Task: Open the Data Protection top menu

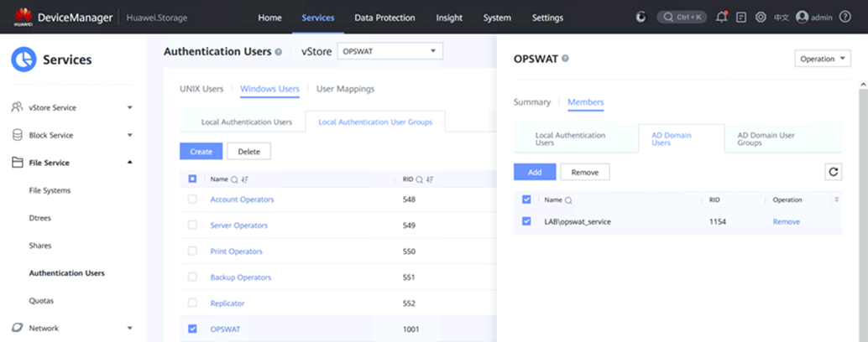Action: 384,18
